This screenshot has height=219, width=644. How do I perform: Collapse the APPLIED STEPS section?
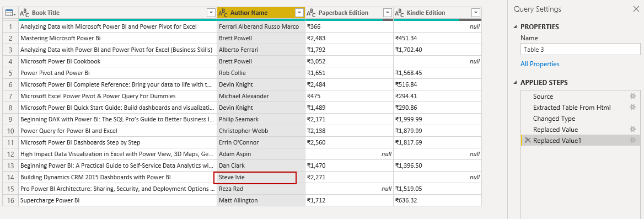pos(516,83)
